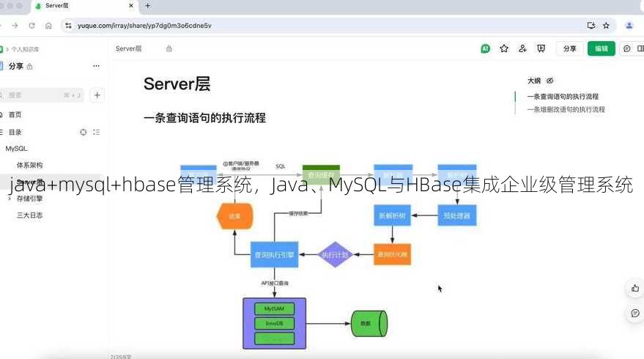Open more options for 分享 knowledge base
The height and width of the screenshot is (359, 644).
(96, 66)
